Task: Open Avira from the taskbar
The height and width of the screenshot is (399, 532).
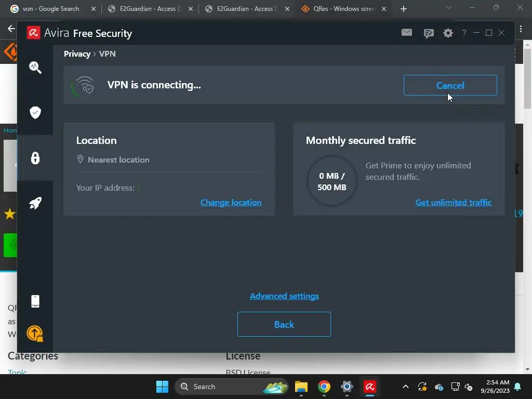Action: tap(370, 387)
